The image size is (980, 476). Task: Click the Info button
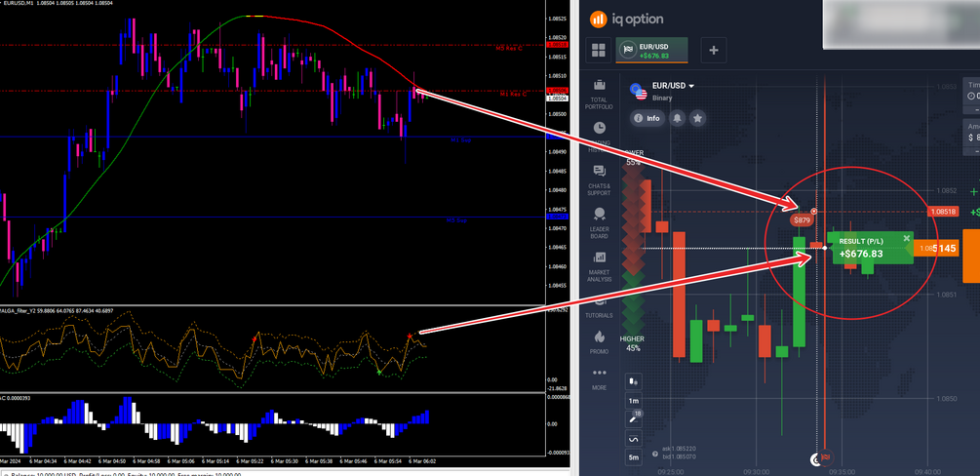pyautogui.click(x=647, y=118)
